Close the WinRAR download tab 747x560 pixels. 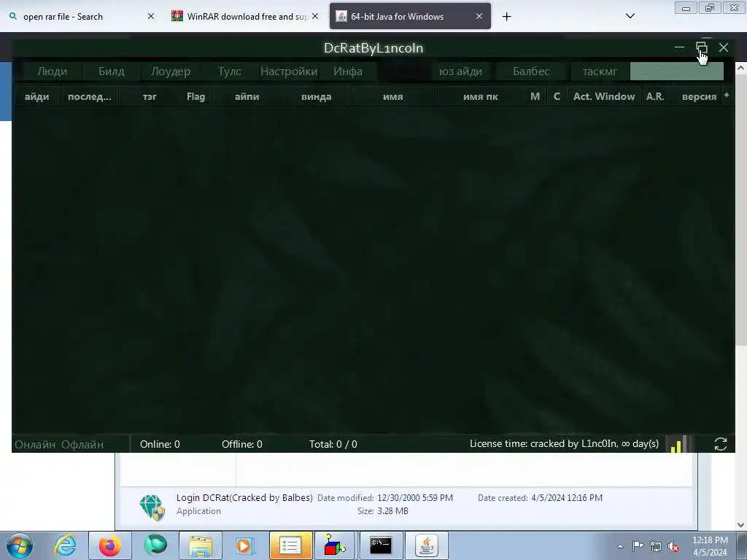315,16
